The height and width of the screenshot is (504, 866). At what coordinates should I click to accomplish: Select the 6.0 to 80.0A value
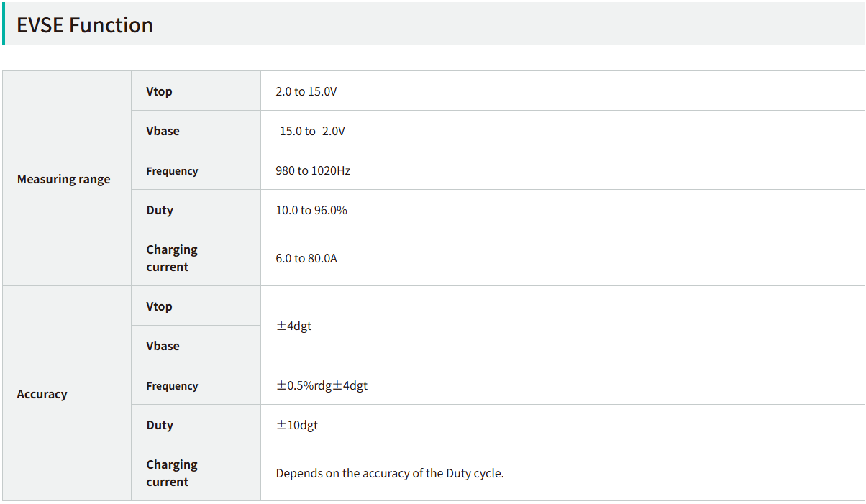306,258
